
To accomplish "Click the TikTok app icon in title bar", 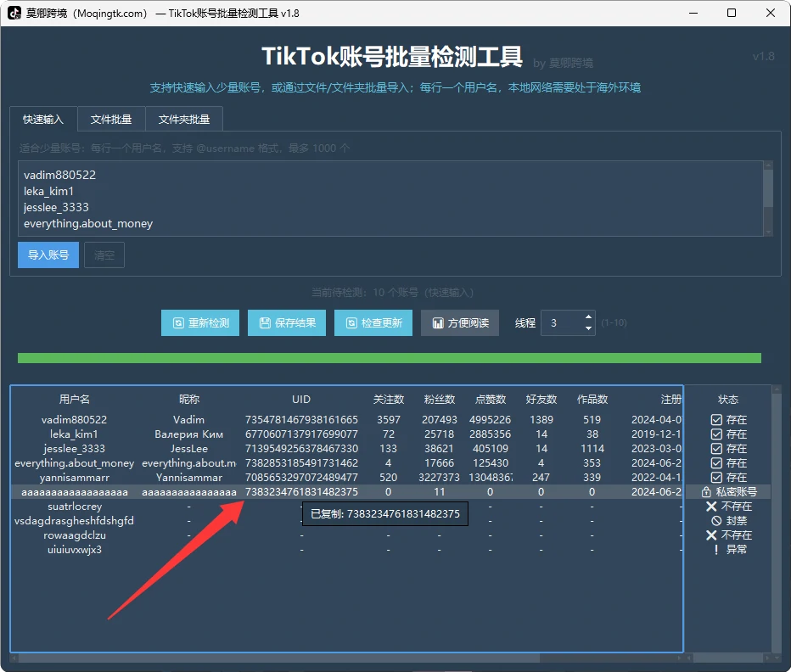I will tap(14, 13).
